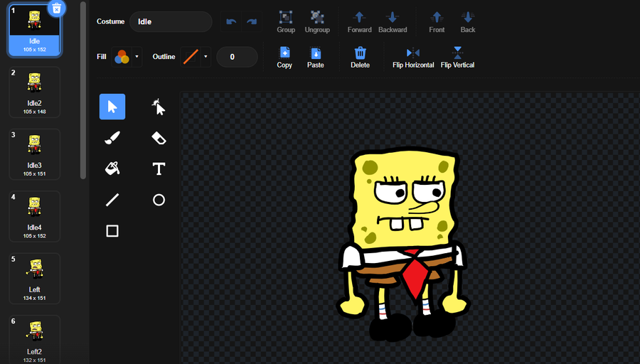
Task: Click the costume list scrollbar
Action: 83,90
